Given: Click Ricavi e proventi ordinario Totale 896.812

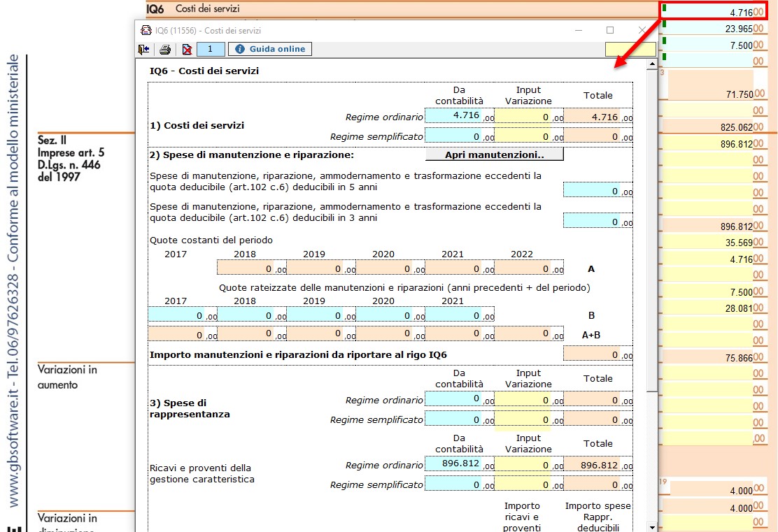Looking at the screenshot, I should (598, 465).
